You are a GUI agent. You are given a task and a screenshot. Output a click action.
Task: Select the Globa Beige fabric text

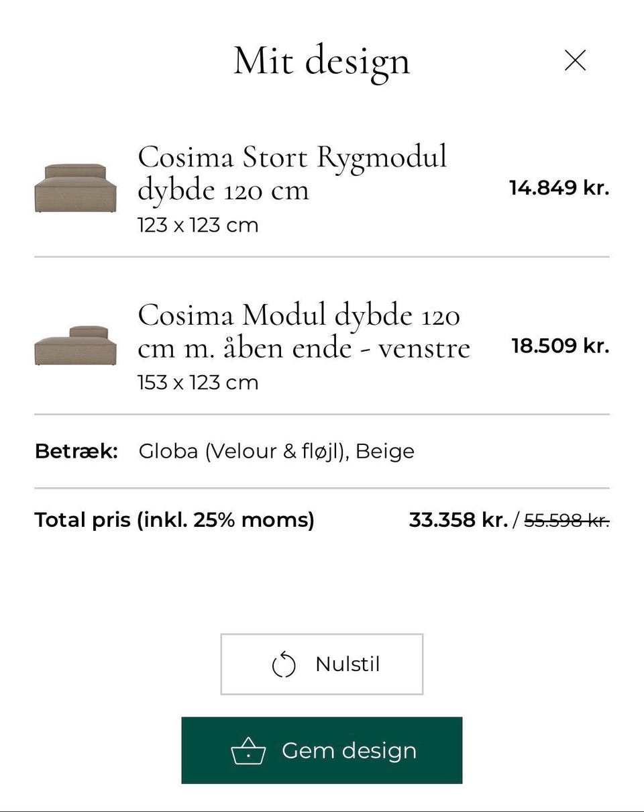point(276,451)
